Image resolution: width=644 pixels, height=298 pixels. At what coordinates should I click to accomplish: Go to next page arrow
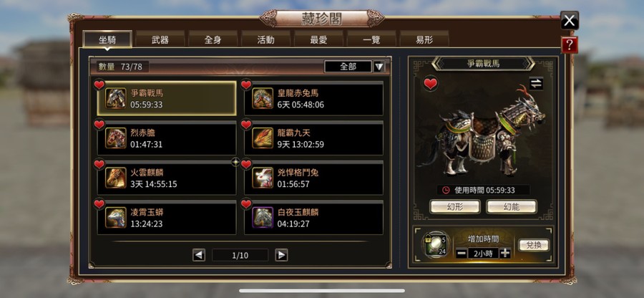pos(281,255)
